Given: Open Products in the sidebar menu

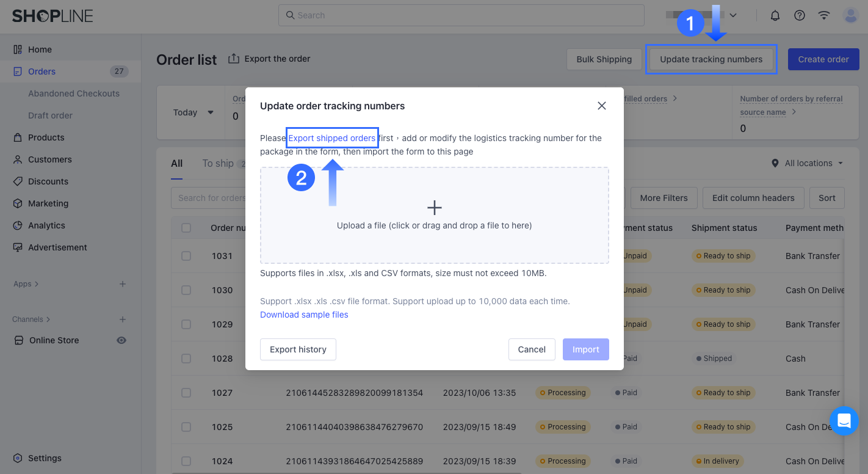Looking at the screenshot, I should coord(46,137).
